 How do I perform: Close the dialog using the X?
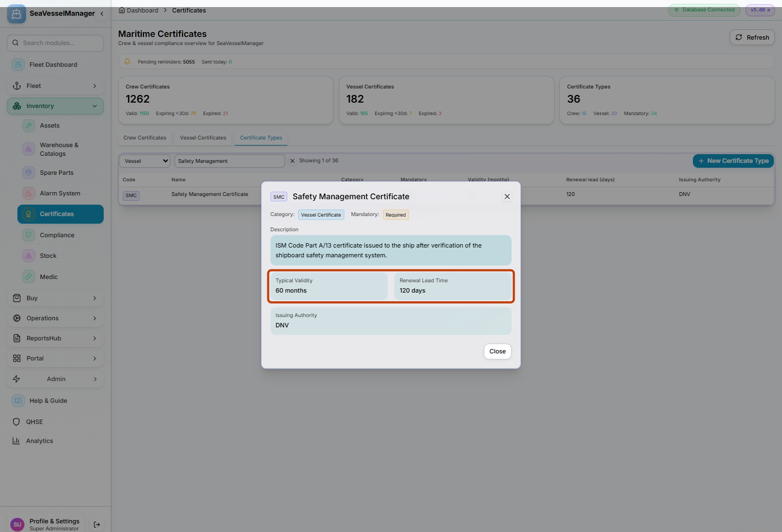(507, 197)
